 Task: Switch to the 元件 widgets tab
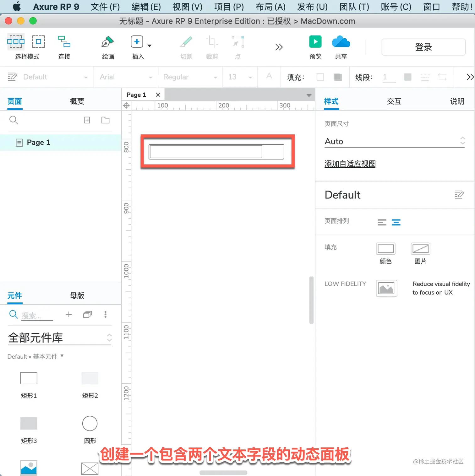[15, 295]
